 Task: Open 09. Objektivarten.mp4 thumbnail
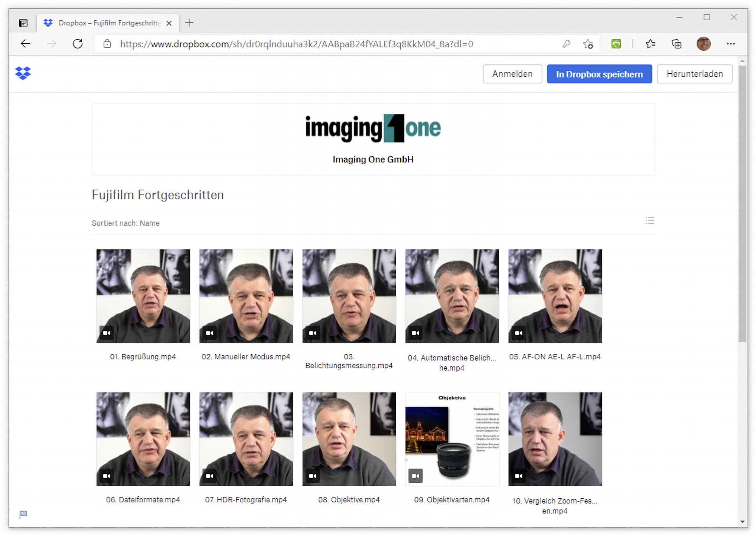tap(452, 439)
